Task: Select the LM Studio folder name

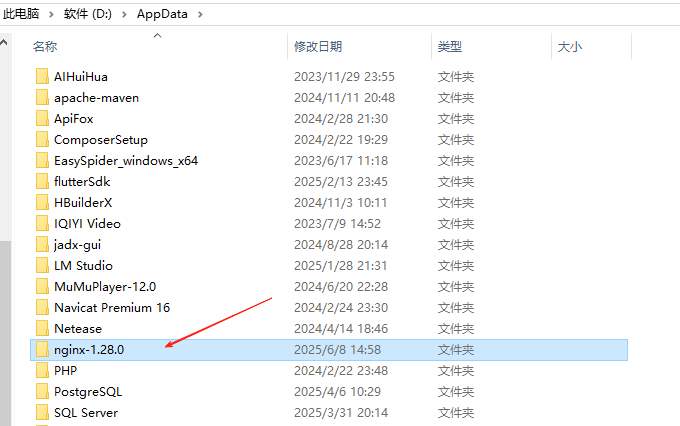Action: [83, 265]
